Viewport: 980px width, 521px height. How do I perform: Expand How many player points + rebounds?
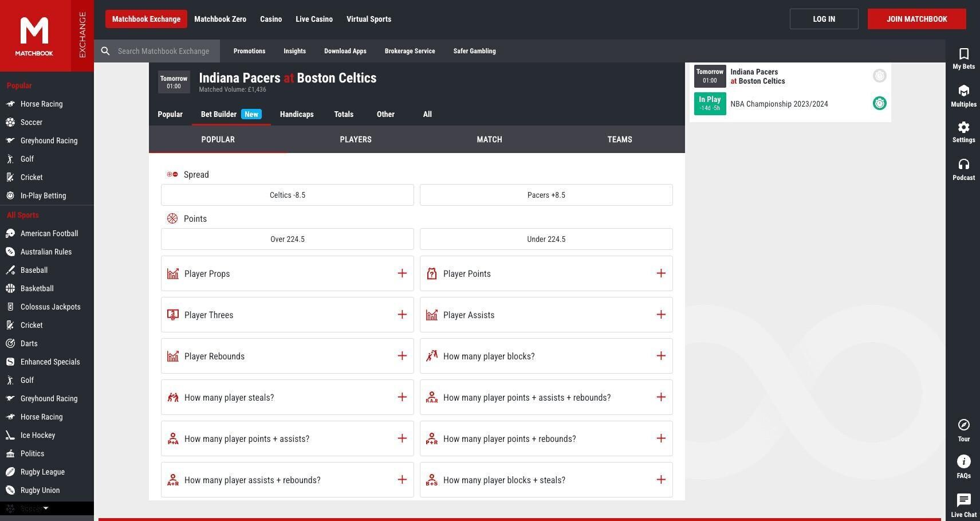[661, 438]
